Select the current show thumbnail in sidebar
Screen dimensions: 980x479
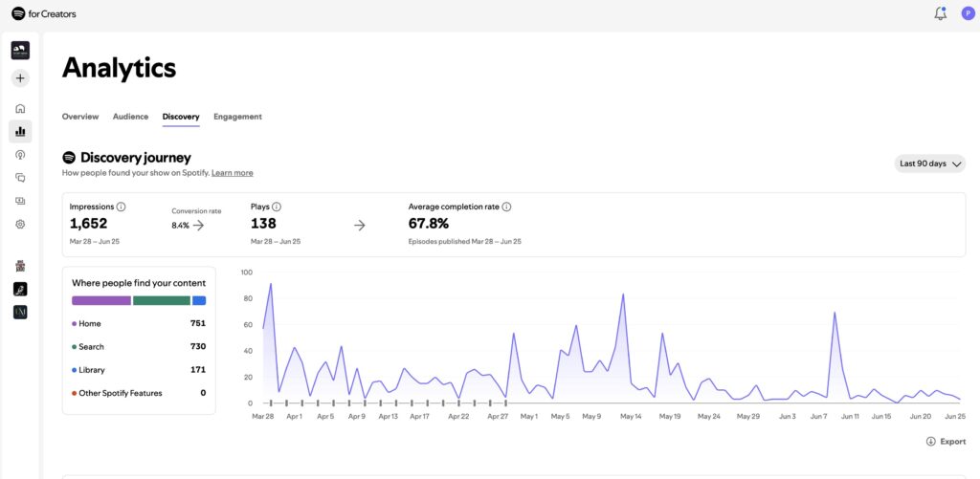tap(20, 51)
